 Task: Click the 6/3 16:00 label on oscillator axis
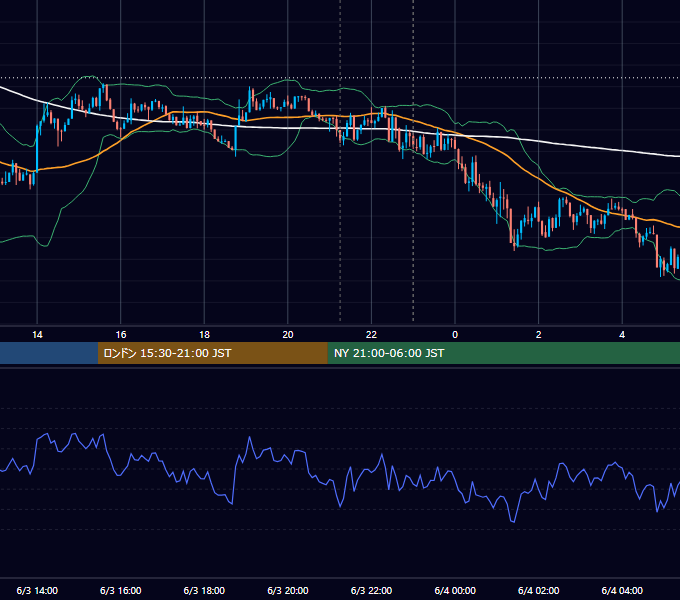(121, 590)
